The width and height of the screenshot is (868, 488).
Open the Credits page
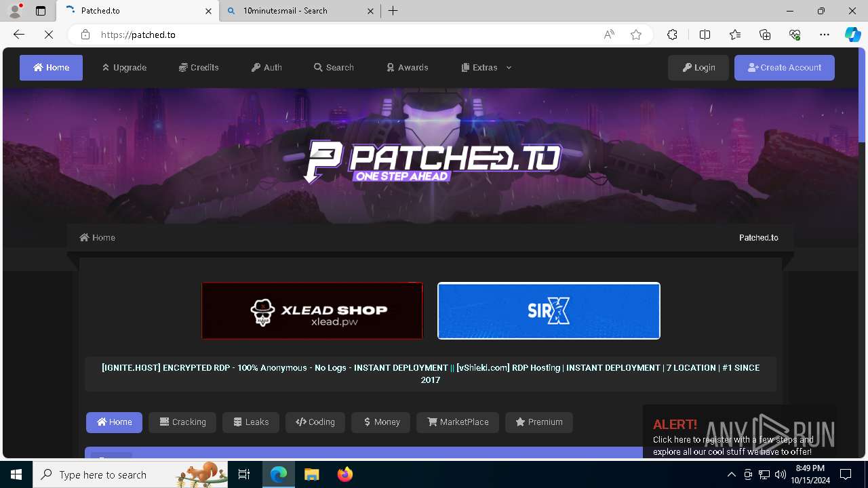(199, 68)
